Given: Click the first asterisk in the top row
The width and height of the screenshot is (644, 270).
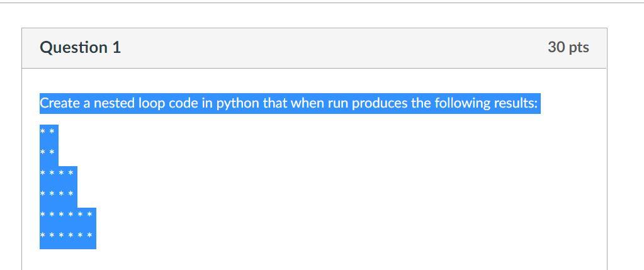Looking at the screenshot, I should pos(42,132).
